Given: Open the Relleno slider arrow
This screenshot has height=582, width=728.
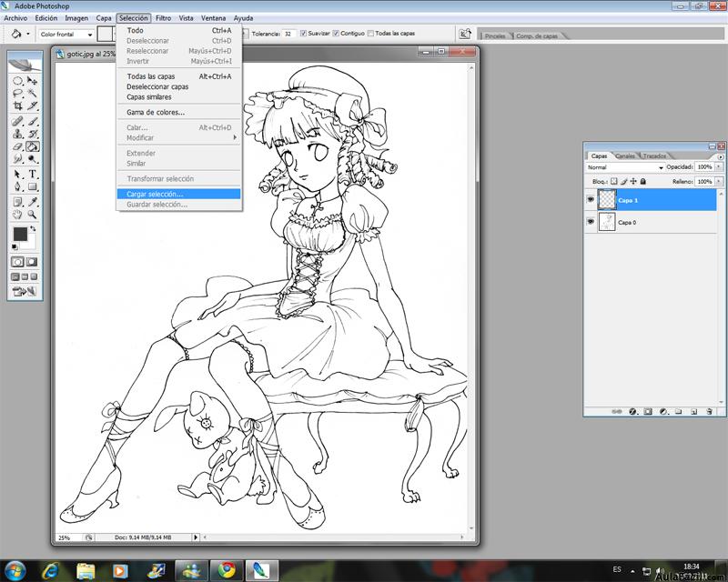Looking at the screenshot, I should pyautogui.click(x=719, y=182).
